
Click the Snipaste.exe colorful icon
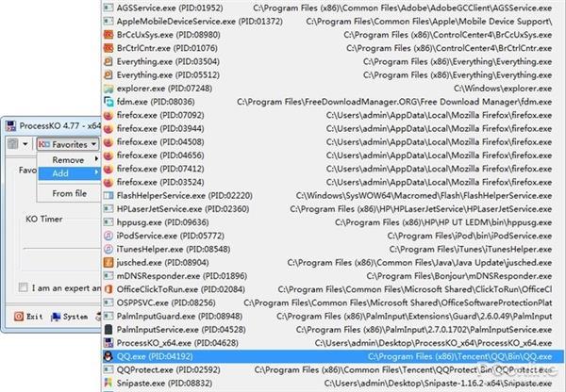pyautogui.click(x=108, y=383)
